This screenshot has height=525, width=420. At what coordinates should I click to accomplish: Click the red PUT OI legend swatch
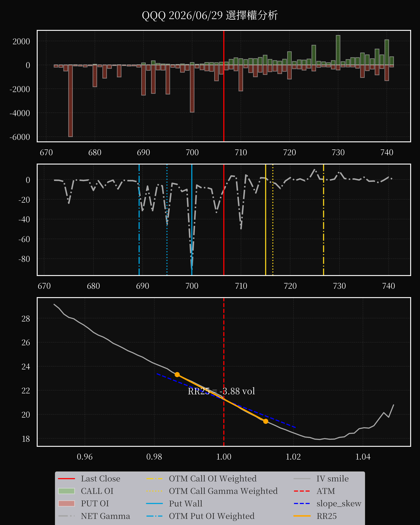[x=66, y=503]
